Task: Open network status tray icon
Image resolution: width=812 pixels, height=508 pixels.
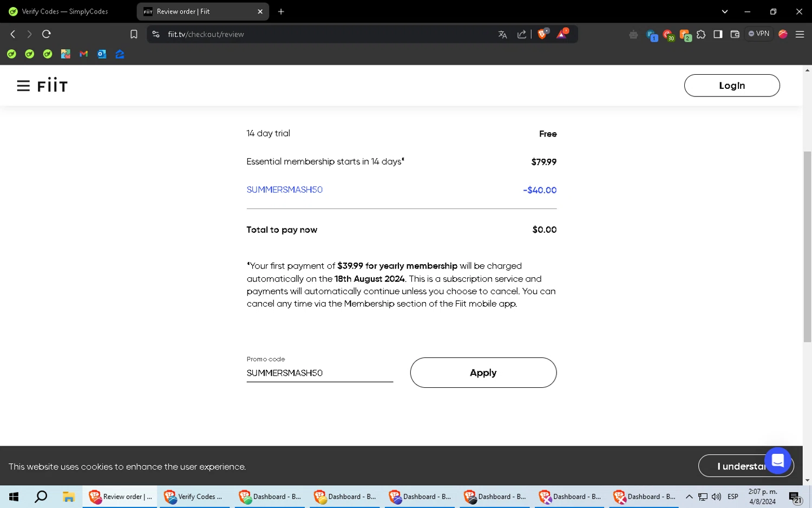Action: (703, 497)
